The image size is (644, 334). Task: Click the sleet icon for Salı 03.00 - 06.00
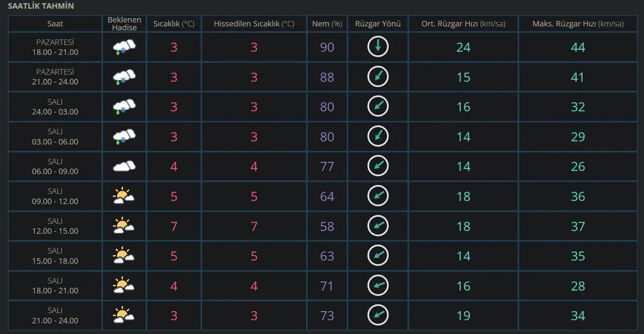[124, 137]
